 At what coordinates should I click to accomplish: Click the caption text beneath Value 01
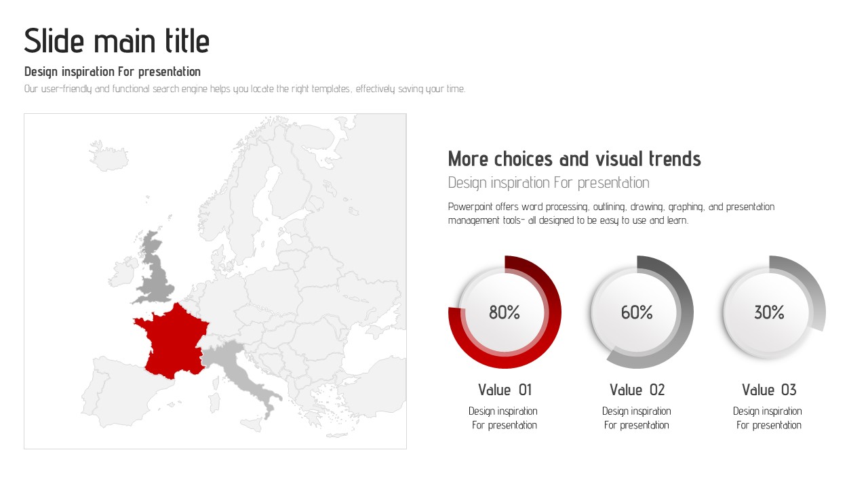coord(504,418)
